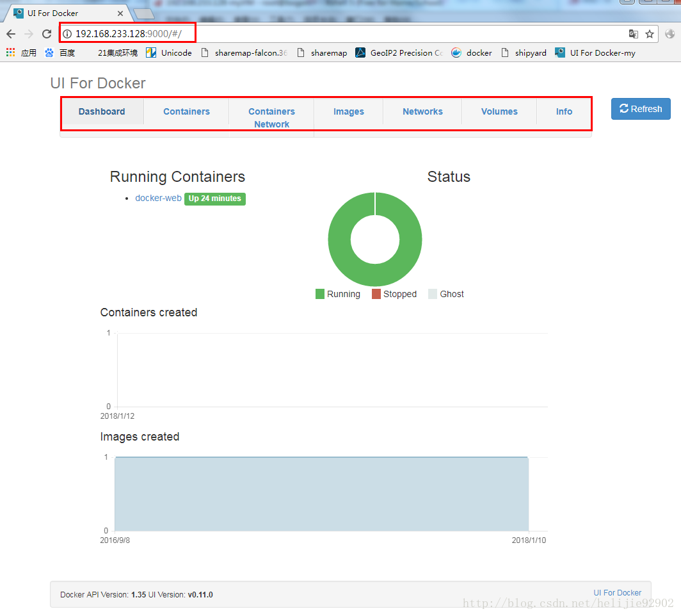681x616 pixels.
Task: Click the Images created heading
Action: coord(140,437)
